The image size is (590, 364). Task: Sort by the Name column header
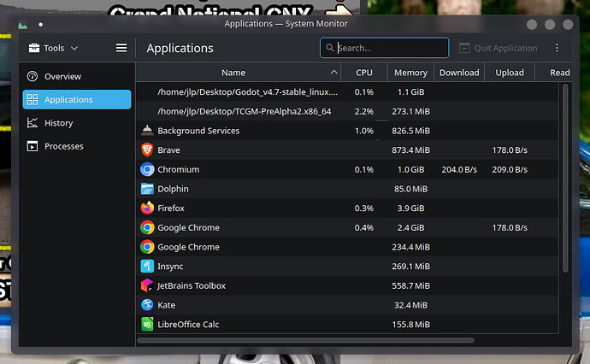[x=239, y=73]
